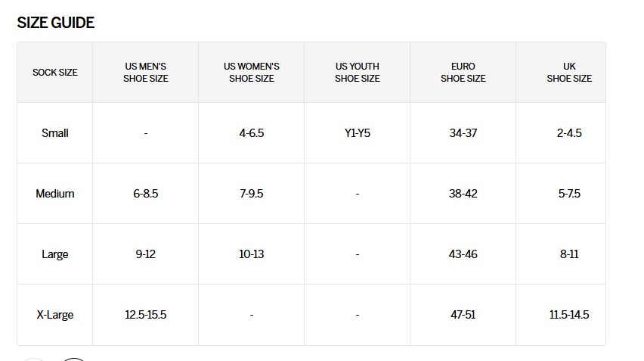Click the dark-outlined circle below the table
This screenshot has height=361, width=644.
tap(73, 359)
